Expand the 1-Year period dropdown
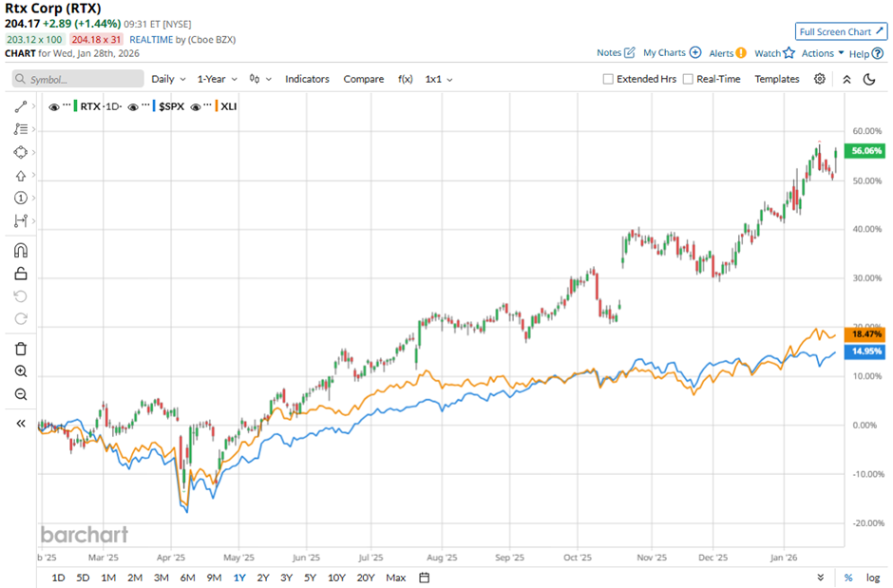The height and width of the screenshot is (588, 893). pyautogui.click(x=217, y=79)
